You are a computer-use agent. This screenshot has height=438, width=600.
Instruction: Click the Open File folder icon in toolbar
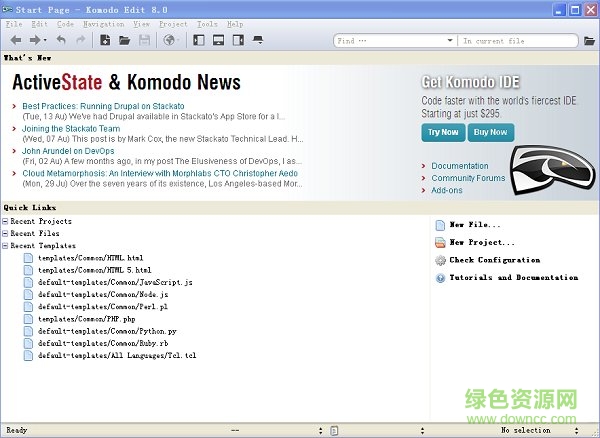click(x=124, y=40)
